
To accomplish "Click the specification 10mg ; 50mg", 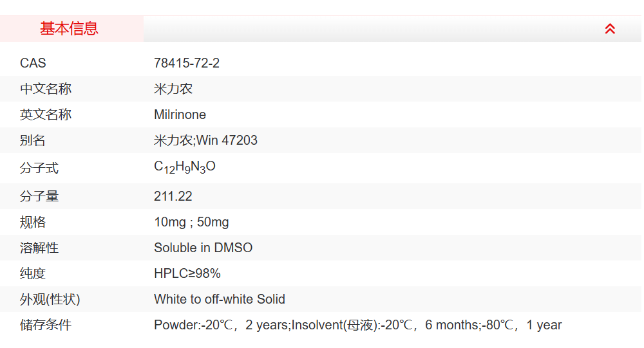I will (191, 222).
